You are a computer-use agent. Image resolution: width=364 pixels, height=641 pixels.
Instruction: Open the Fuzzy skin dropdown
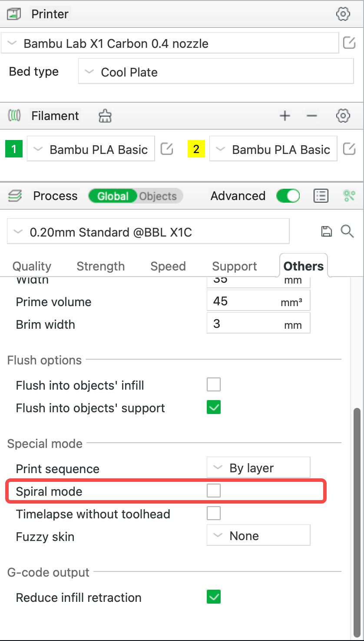(x=258, y=535)
